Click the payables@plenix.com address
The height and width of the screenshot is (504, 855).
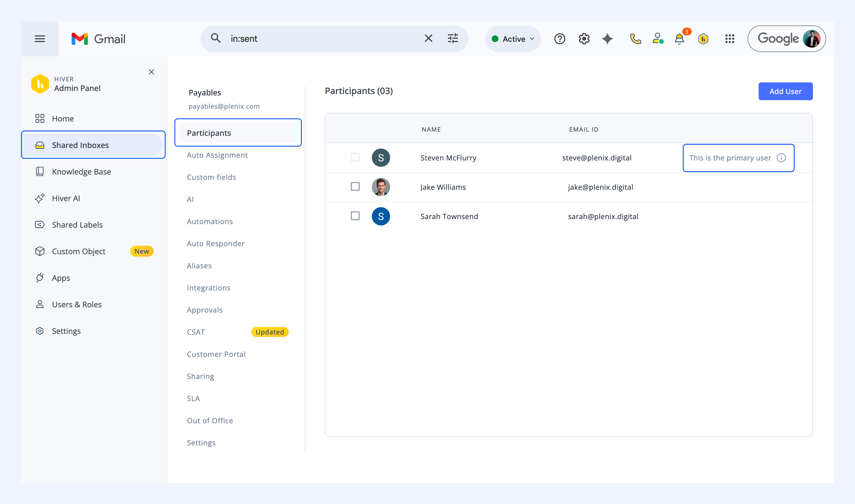pos(224,106)
